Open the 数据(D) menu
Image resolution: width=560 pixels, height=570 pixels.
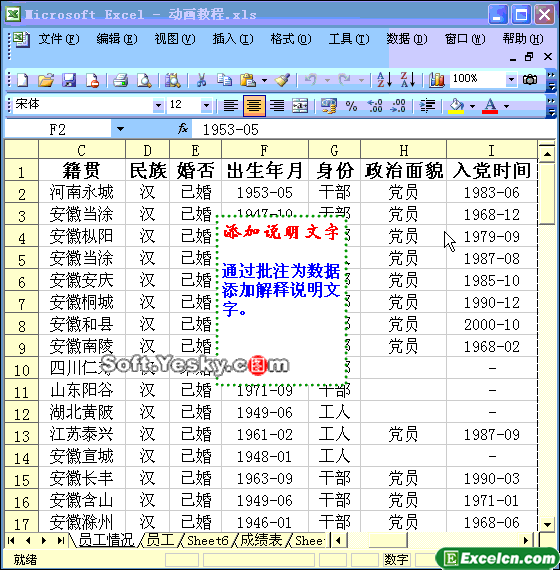[x=407, y=39]
